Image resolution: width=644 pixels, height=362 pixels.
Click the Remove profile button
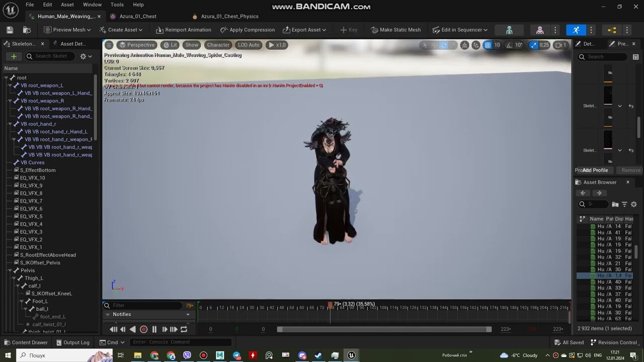tap(629, 170)
